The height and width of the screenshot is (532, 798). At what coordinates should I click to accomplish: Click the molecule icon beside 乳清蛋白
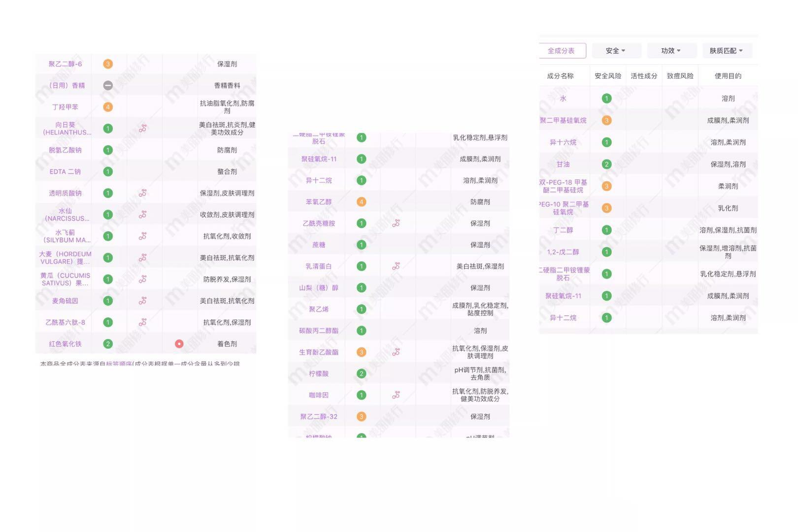pos(397,266)
